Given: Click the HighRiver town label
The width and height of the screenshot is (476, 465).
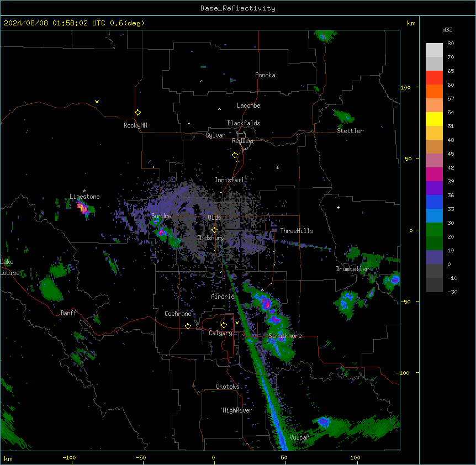Looking at the screenshot, I should click(x=237, y=410).
